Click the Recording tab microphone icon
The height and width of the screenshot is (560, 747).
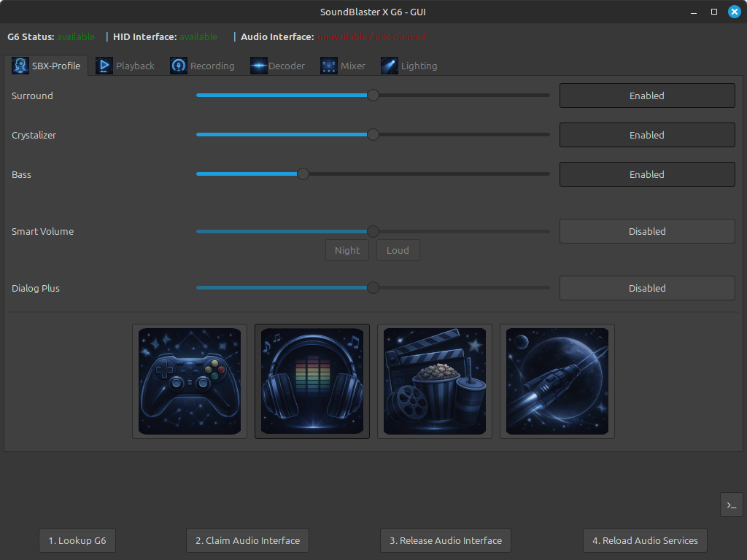(x=178, y=66)
